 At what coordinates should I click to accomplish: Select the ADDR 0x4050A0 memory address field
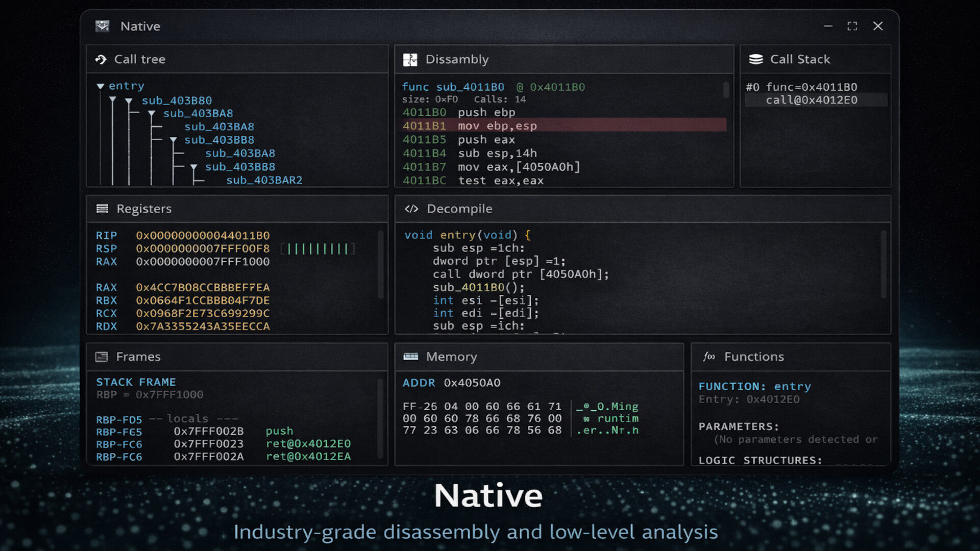pyautogui.click(x=451, y=383)
